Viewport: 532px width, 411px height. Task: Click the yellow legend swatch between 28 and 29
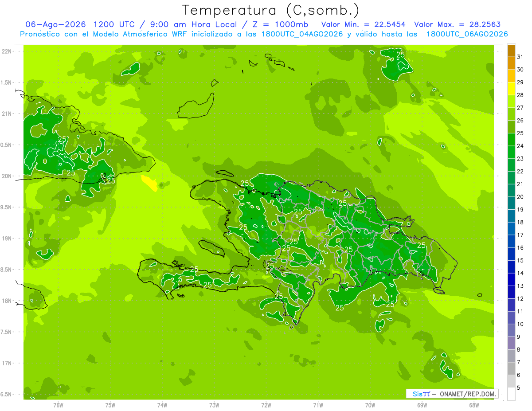(x=511, y=89)
